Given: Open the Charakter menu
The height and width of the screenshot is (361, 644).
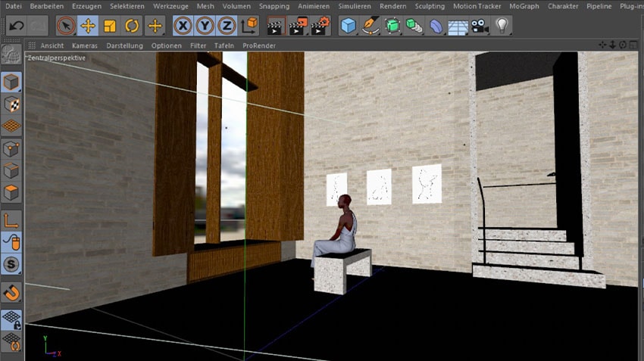Looking at the screenshot, I should pyautogui.click(x=563, y=6).
